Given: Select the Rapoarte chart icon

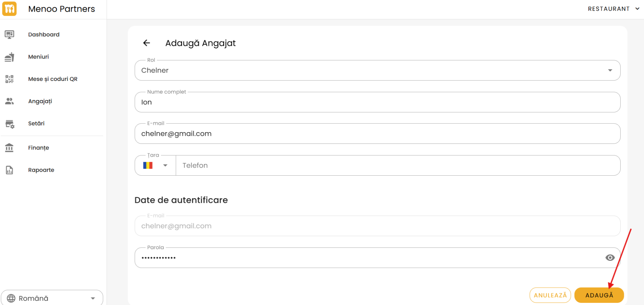Looking at the screenshot, I should click(x=10, y=170).
